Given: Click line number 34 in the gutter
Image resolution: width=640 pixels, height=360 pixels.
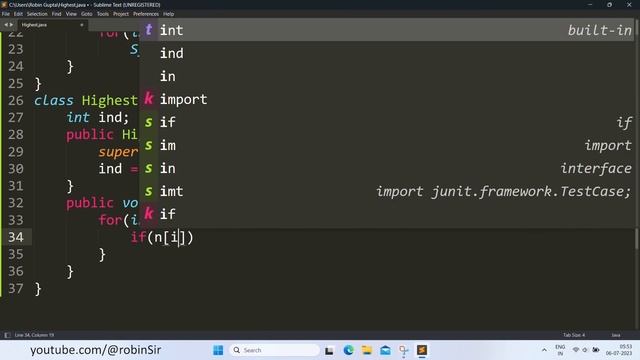Looking at the screenshot, I should (16, 237).
